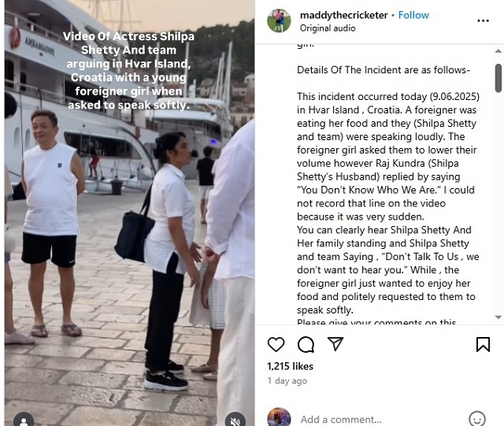This screenshot has width=504, height=426.
Task: Share post via paper plane icon
Action: pos(335,343)
